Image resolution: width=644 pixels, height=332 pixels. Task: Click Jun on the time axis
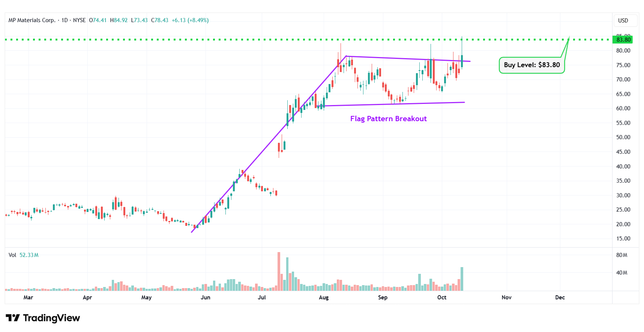(206, 297)
